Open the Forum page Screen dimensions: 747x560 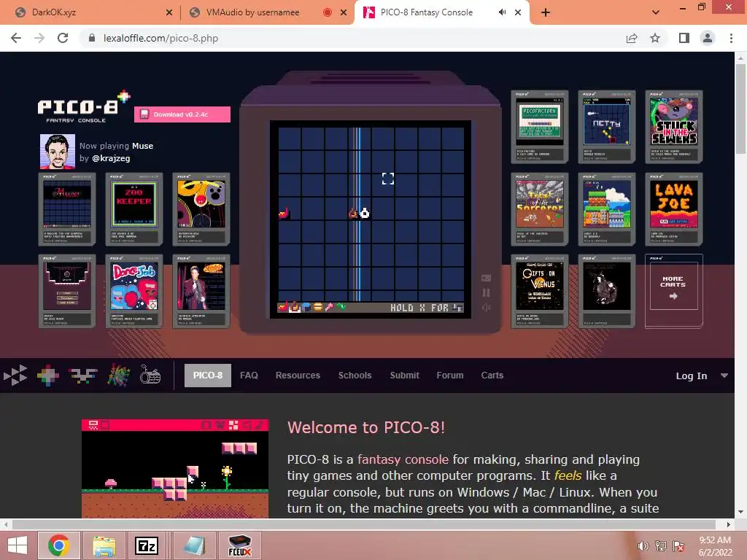(449, 376)
